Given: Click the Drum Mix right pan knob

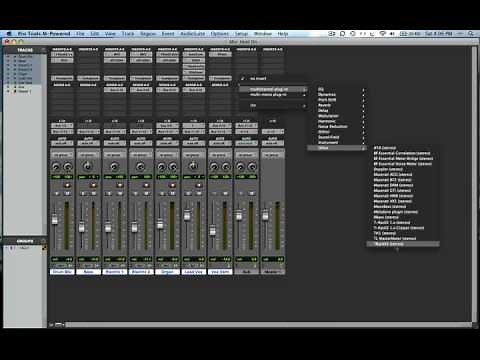Looking at the screenshot, I should [x=68, y=166].
